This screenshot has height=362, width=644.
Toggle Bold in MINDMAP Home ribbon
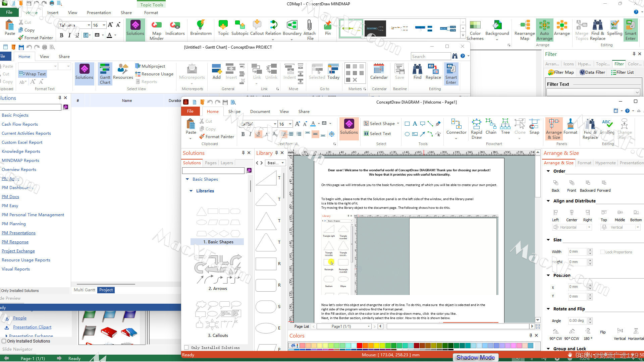pos(61,35)
